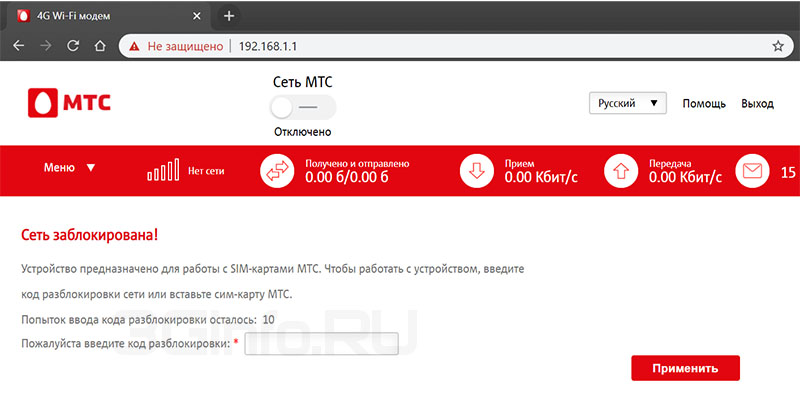Click the Передача 0.00 Кбит/с value
The height and width of the screenshot is (417, 800).
(x=685, y=177)
